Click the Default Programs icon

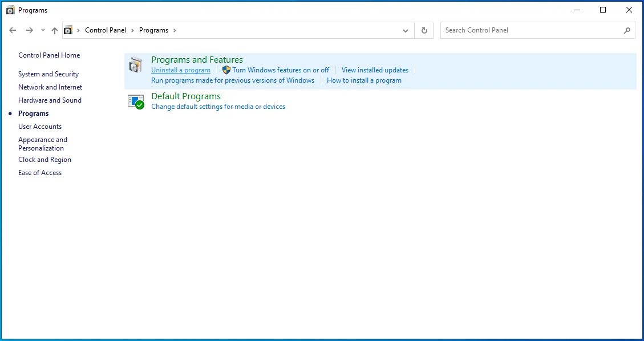pyautogui.click(x=136, y=102)
